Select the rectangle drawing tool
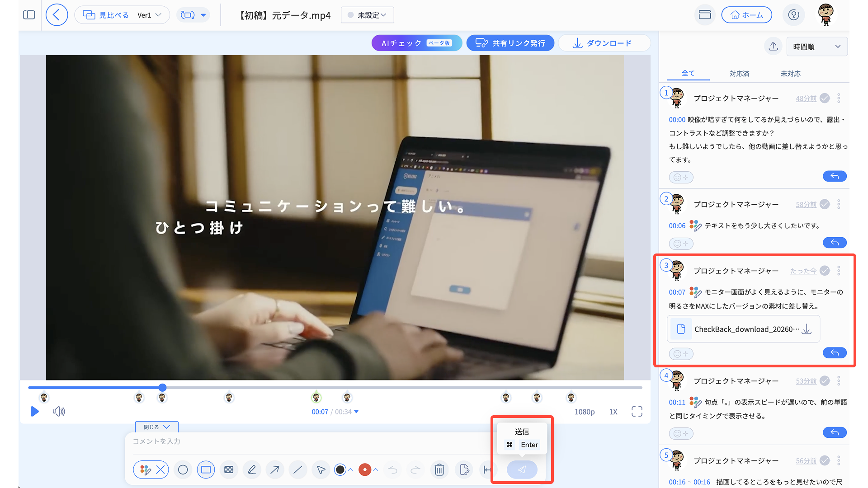868x488 pixels. coord(206,470)
